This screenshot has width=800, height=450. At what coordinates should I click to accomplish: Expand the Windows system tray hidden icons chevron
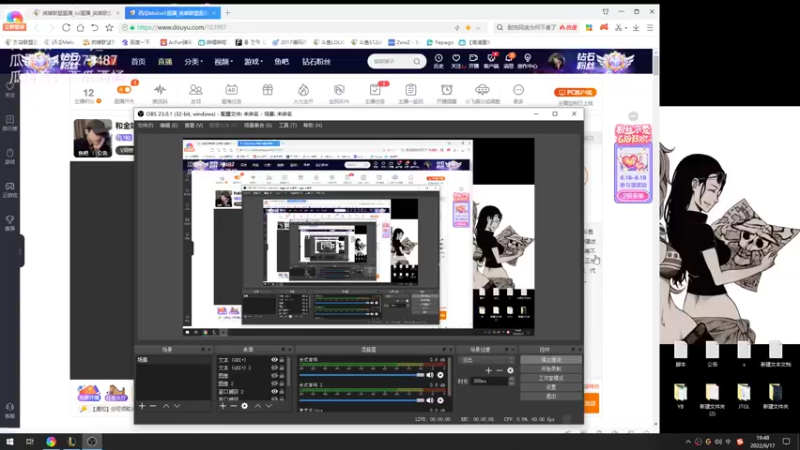[x=688, y=442]
